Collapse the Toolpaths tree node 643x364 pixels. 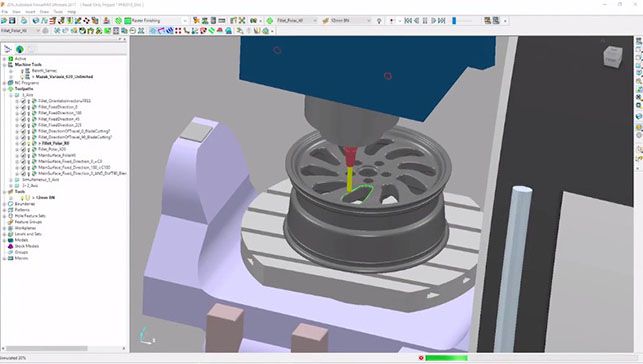pos(5,89)
